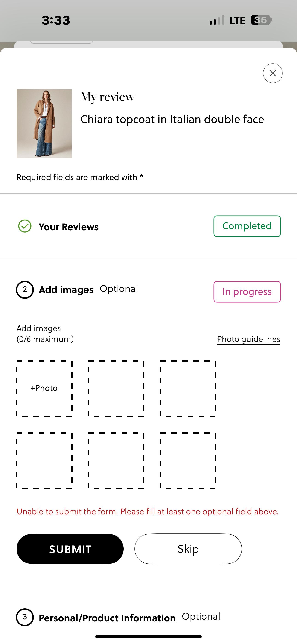Tap the +Photo upload box
The image size is (297, 644).
(44, 389)
